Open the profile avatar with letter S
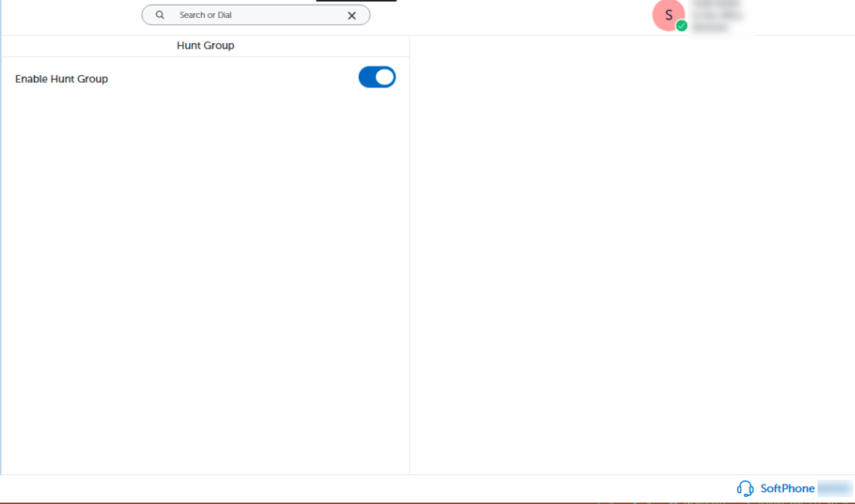This screenshot has height=504, width=855. [668, 15]
